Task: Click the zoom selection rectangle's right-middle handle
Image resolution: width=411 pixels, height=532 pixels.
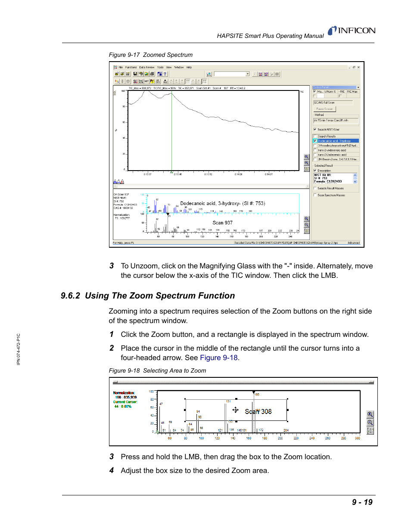Action: pos(287,410)
